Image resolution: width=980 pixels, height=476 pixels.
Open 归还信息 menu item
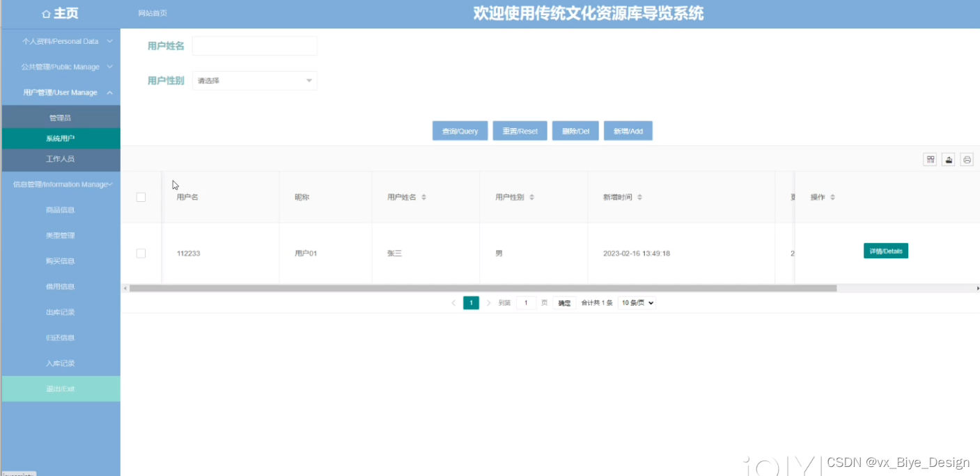click(x=60, y=338)
